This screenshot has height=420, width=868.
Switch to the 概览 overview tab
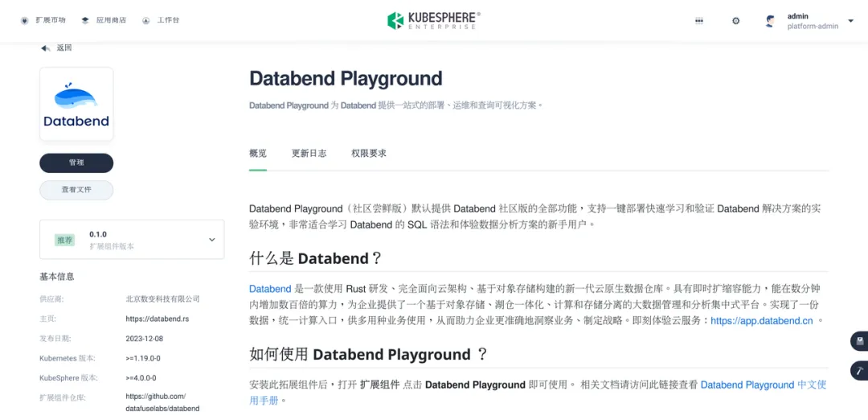coord(258,153)
